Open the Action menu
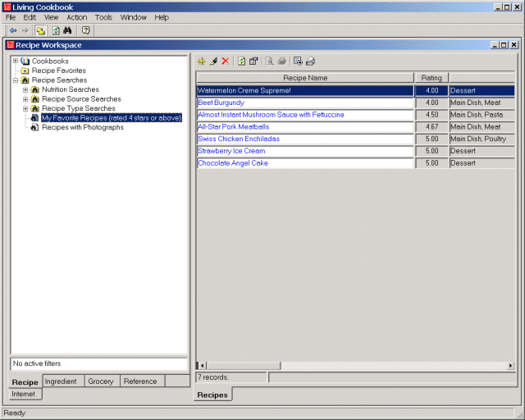Screen dimensions: 525x420 pos(76,17)
